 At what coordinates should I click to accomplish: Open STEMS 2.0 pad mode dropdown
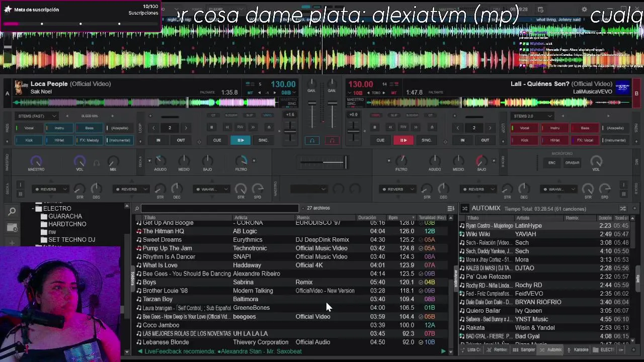tap(532, 116)
